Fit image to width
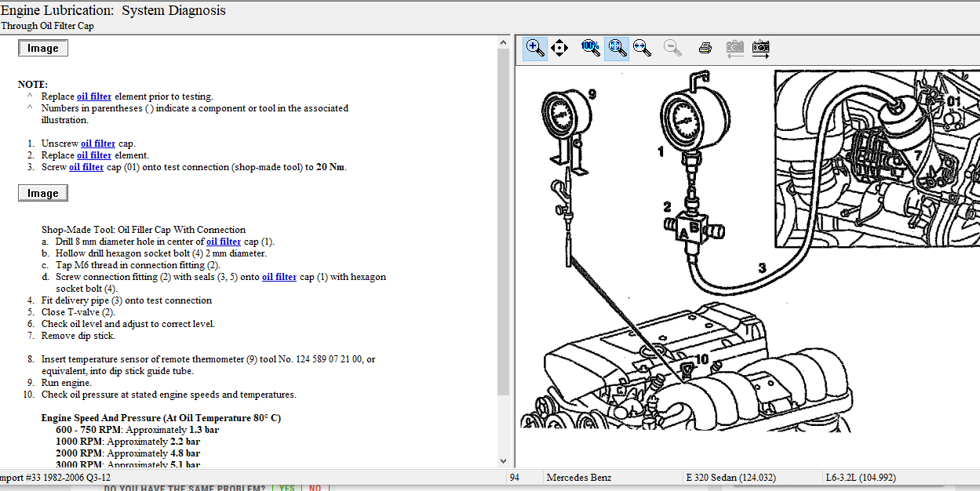The width and height of the screenshot is (980, 491). pyautogui.click(x=643, y=48)
